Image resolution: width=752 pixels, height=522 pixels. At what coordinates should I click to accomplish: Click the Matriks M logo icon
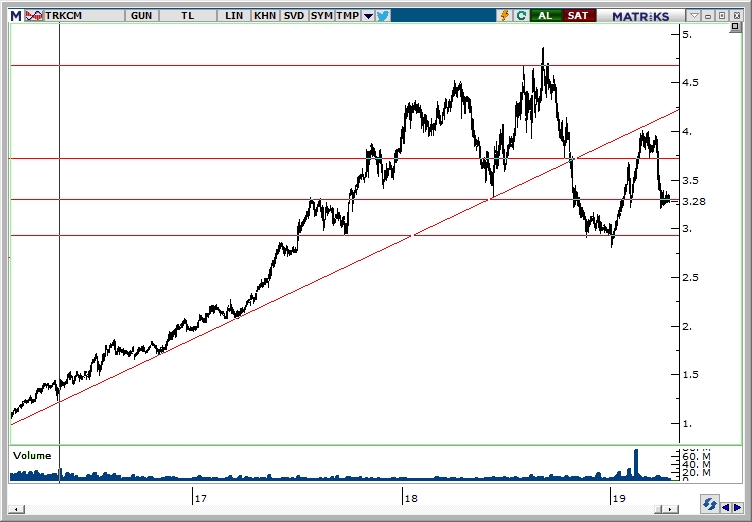tap(16, 16)
